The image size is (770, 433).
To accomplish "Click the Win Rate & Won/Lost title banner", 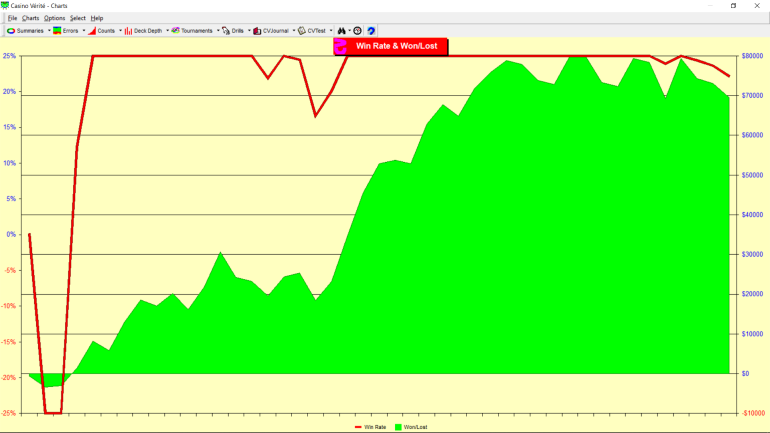I will (391, 46).
